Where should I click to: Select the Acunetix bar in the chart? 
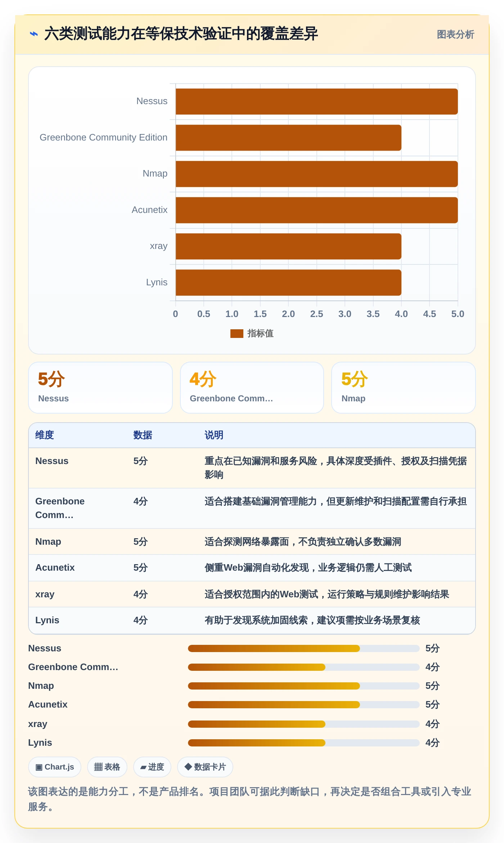[x=317, y=210]
